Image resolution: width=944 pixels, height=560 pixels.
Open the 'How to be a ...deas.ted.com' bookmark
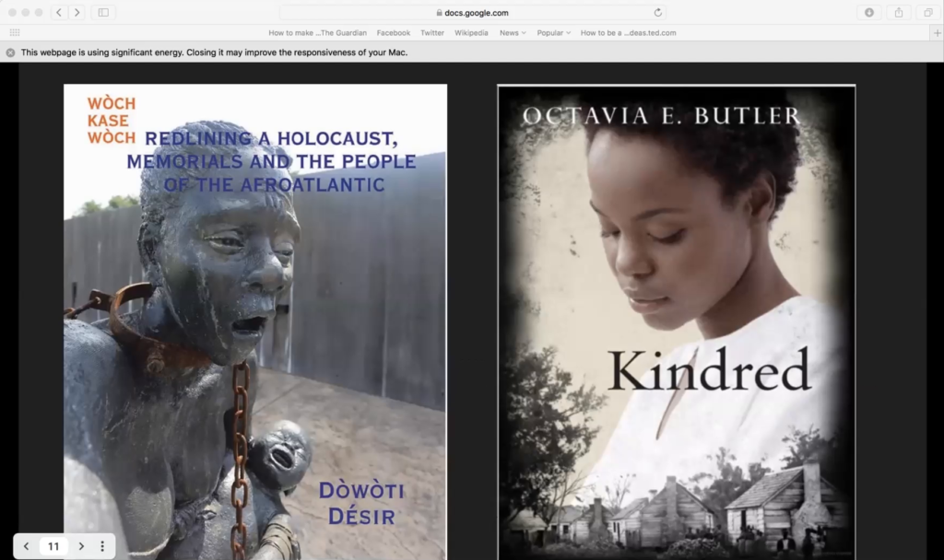[x=628, y=32]
